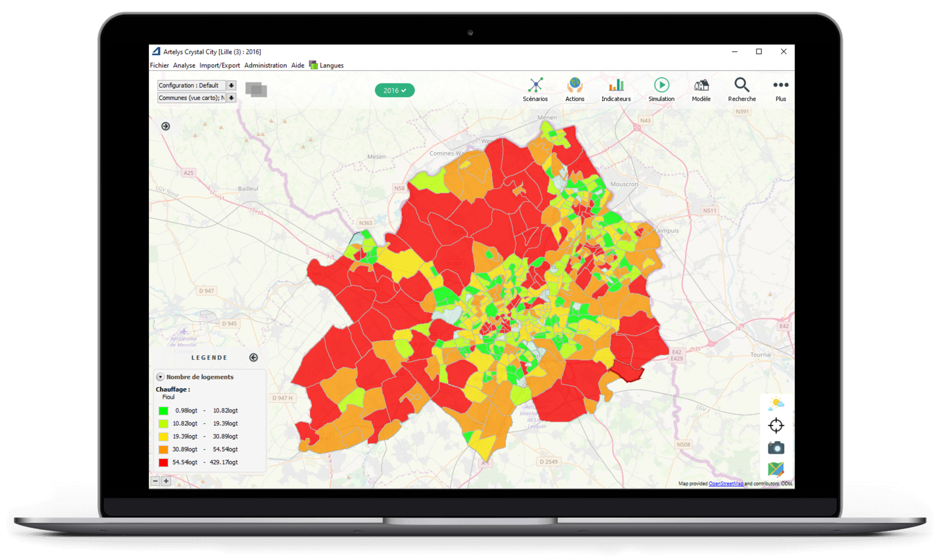Open the Fichier menu

pos(159,65)
